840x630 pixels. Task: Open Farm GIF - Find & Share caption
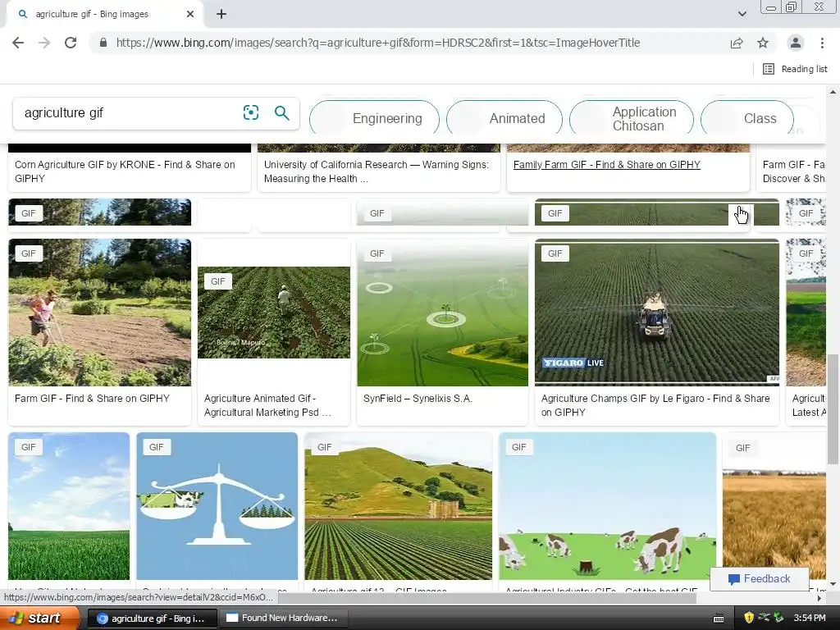92,399
